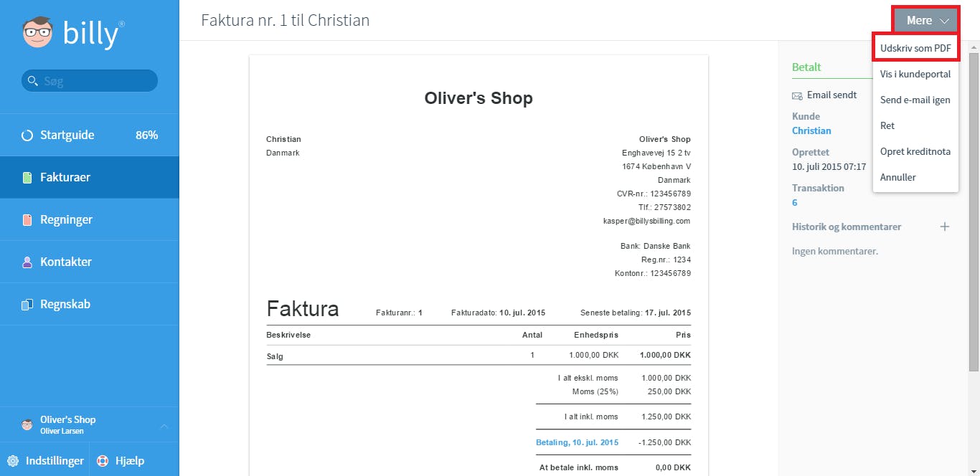Click the Regnskab books icon
The width and height of the screenshot is (980, 476).
(x=27, y=304)
